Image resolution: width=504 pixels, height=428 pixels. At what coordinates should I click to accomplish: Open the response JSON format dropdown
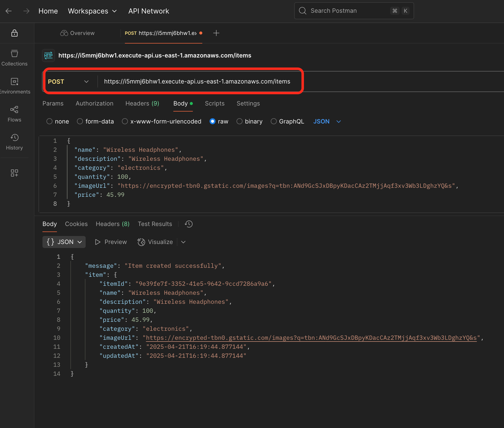point(64,242)
